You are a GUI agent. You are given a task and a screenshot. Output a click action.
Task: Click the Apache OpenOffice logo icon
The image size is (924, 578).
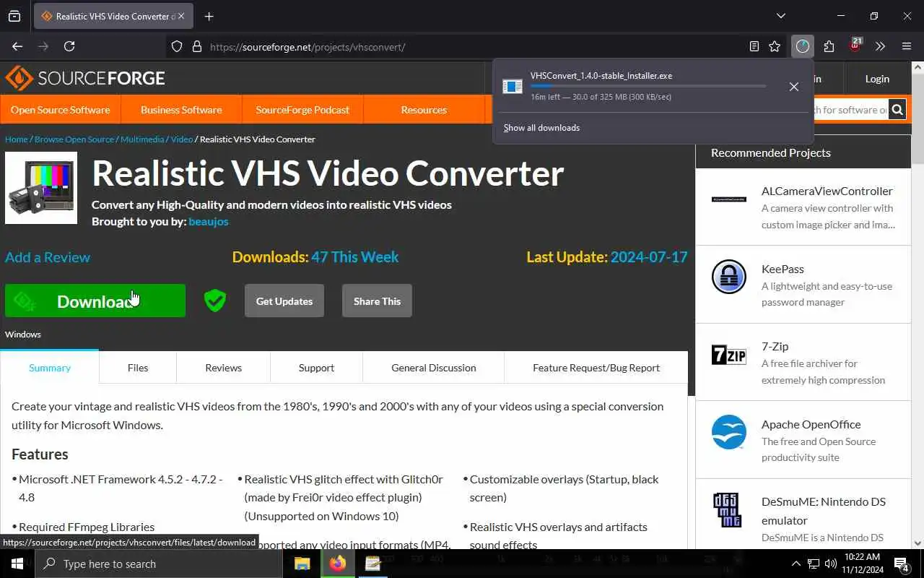[x=729, y=432]
